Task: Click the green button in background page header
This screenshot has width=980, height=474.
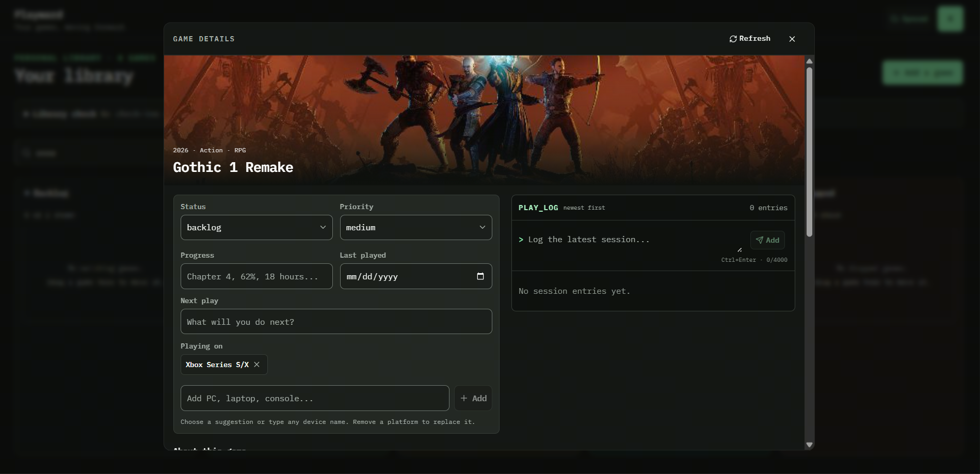Action: pos(951,19)
